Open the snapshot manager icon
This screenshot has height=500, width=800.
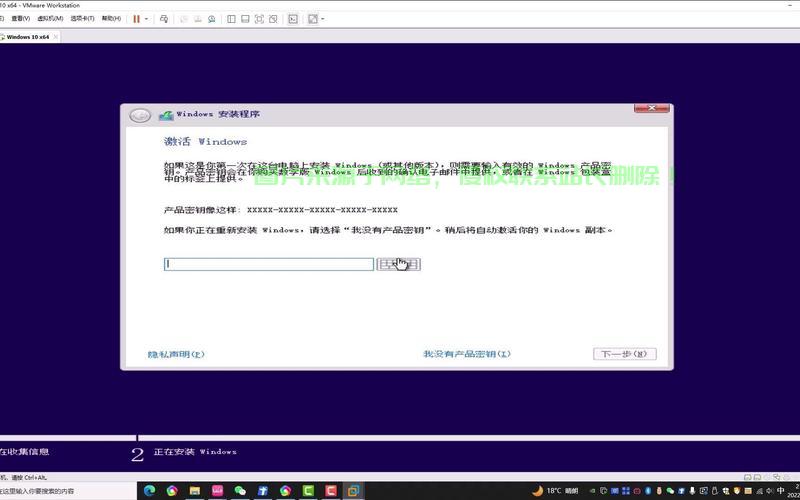click(211, 19)
